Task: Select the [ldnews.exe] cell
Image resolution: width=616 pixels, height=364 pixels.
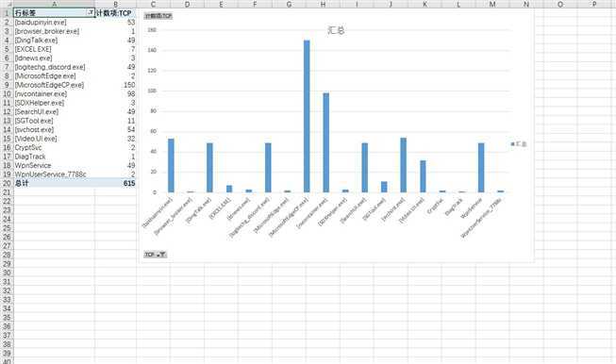Action: 54,58
